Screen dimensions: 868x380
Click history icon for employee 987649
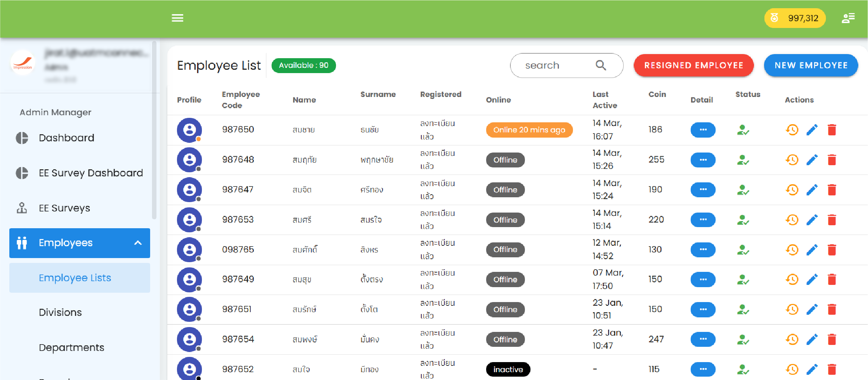792,279
